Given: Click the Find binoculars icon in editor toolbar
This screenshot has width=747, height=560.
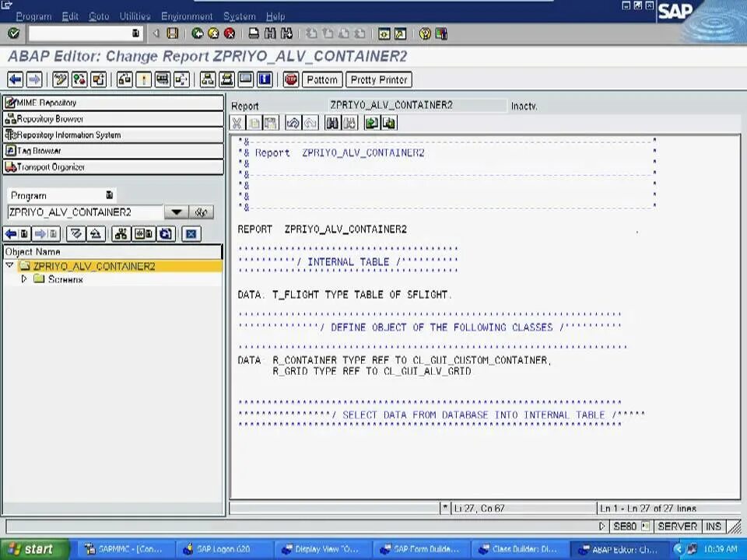Looking at the screenshot, I should click(332, 124).
